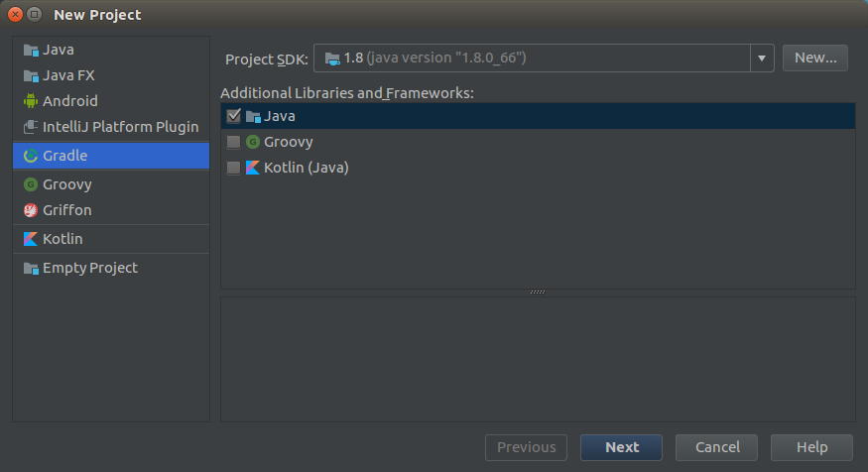Image resolution: width=868 pixels, height=472 pixels.
Task: Uncheck the Java framework checkbox
Action: 233,116
